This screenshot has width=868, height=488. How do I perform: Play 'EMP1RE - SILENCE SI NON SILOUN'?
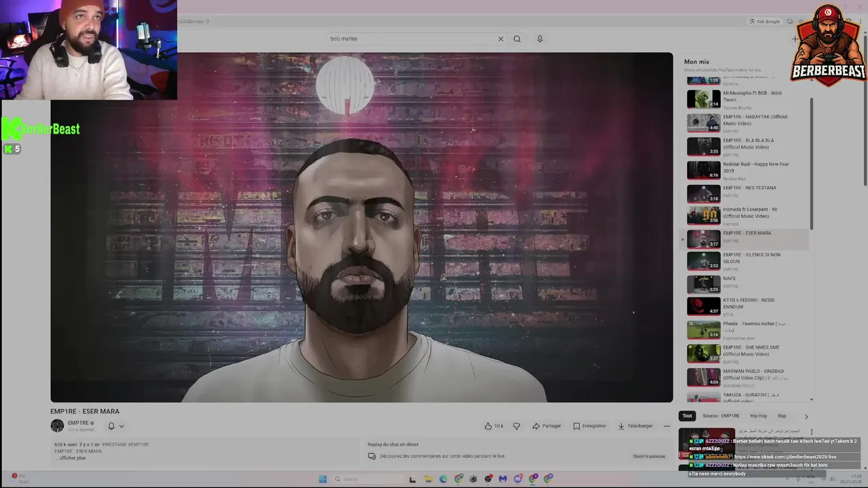747,261
